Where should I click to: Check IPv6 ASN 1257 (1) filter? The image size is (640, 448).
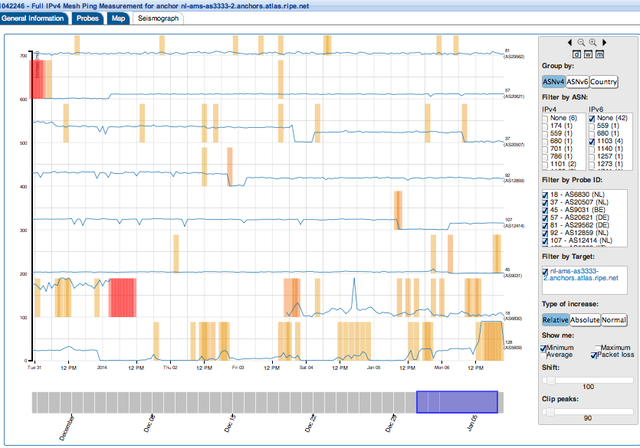click(x=592, y=157)
